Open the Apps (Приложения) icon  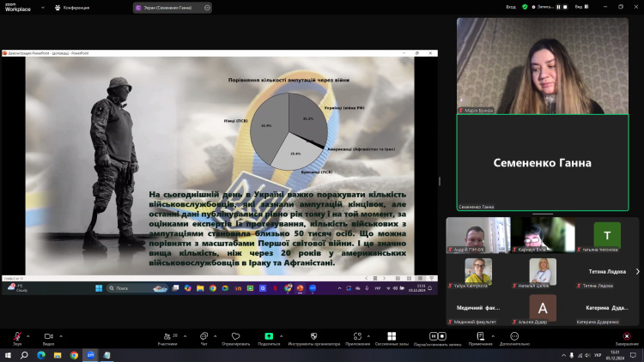tap(357, 336)
